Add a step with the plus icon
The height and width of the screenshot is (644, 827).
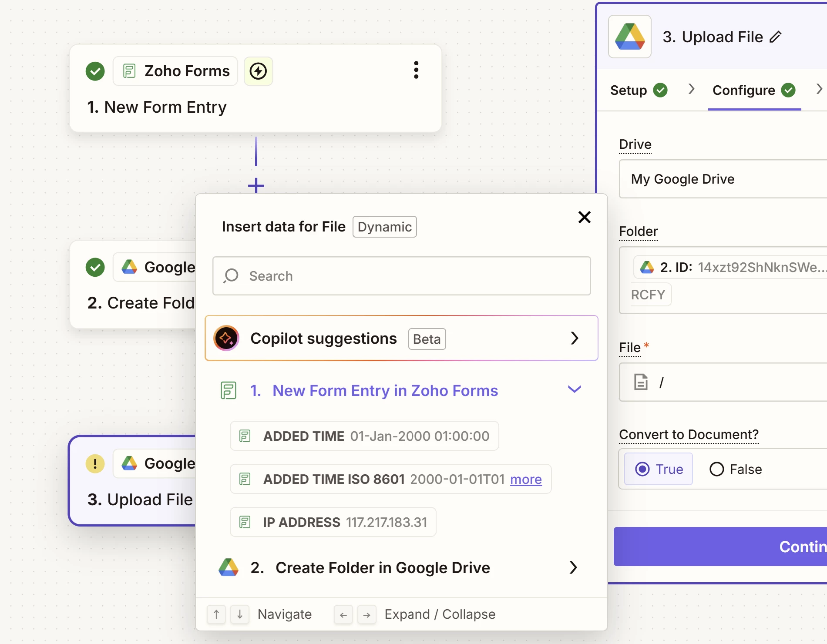pos(256,186)
